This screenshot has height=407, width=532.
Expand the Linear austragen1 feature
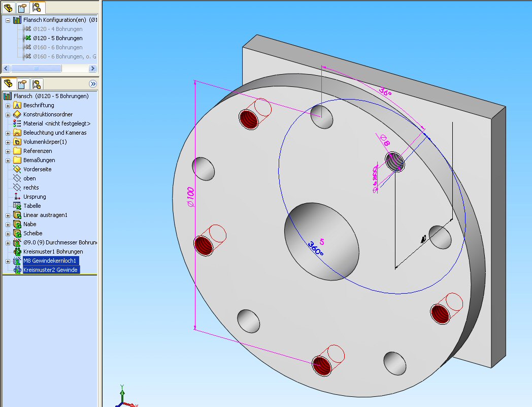pos(8,215)
